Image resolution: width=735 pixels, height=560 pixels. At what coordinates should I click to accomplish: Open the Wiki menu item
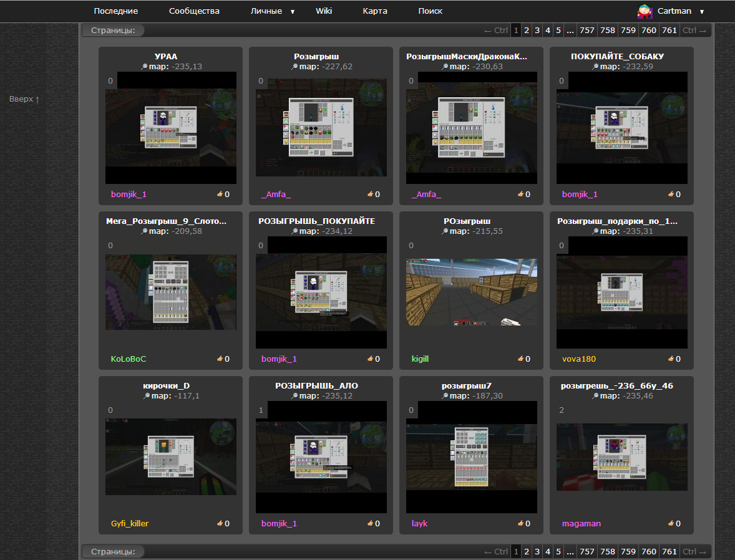coord(324,11)
